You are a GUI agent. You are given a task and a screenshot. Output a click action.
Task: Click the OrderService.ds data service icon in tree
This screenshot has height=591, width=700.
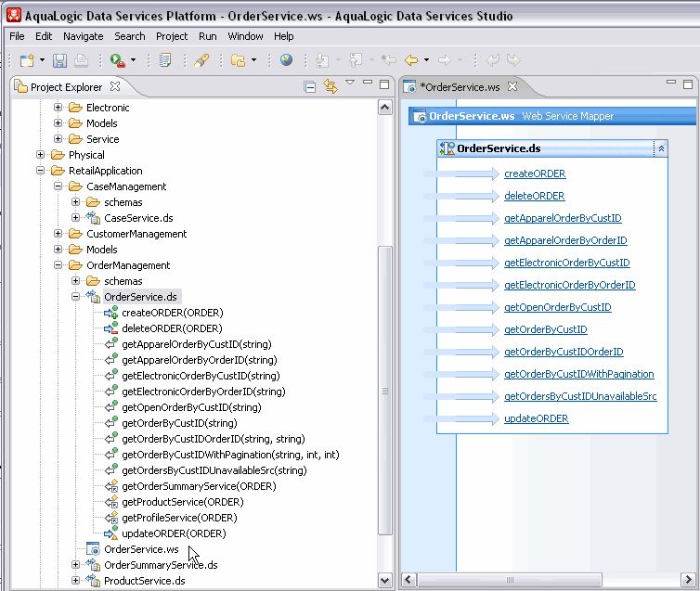pos(93,296)
